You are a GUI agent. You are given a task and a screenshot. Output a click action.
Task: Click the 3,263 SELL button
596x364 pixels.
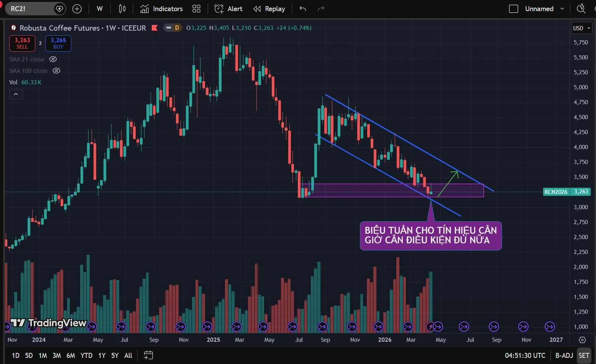(22, 43)
